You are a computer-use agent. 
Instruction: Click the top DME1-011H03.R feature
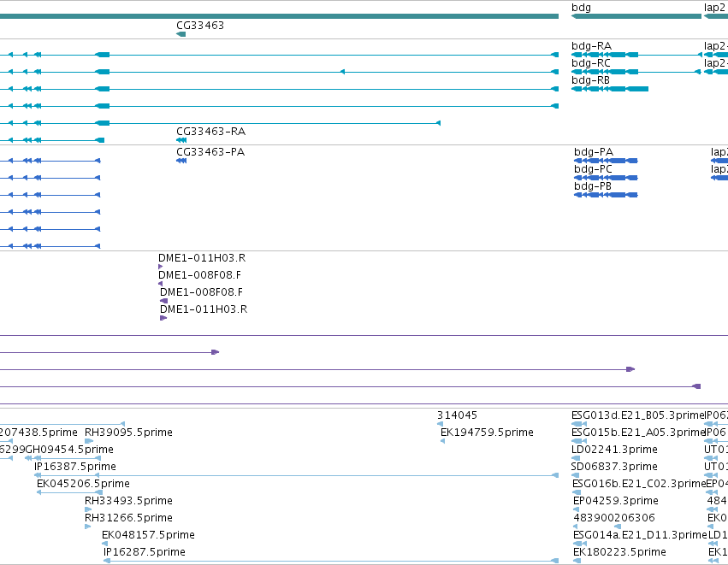pos(161,267)
